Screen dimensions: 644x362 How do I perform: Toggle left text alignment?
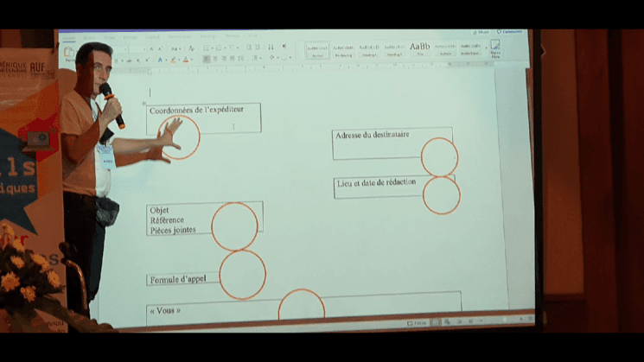[207, 60]
